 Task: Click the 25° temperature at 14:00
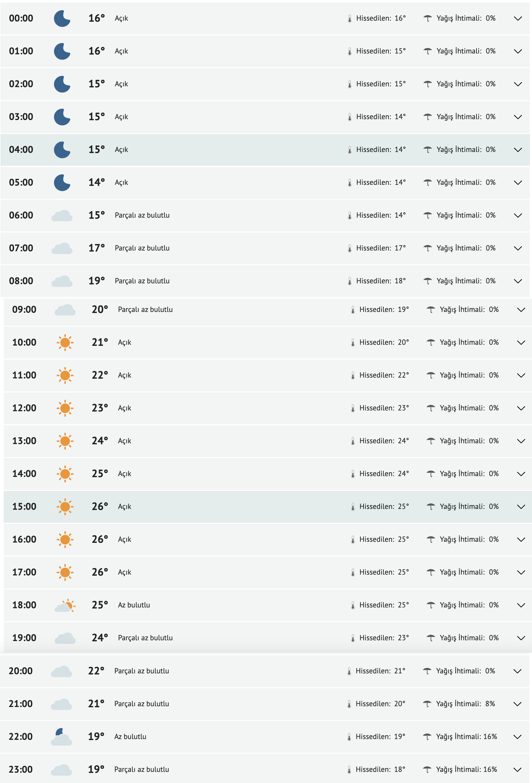click(100, 474)
